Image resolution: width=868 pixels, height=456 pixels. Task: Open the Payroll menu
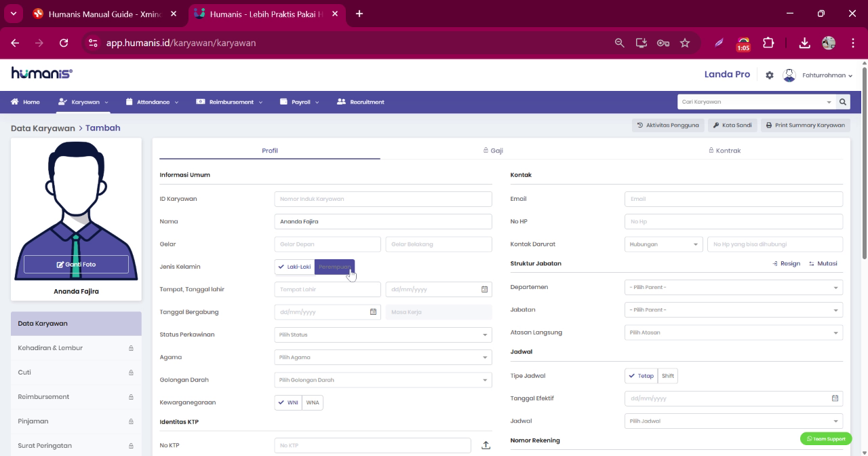pyautogui.click(x=300, y=102)
